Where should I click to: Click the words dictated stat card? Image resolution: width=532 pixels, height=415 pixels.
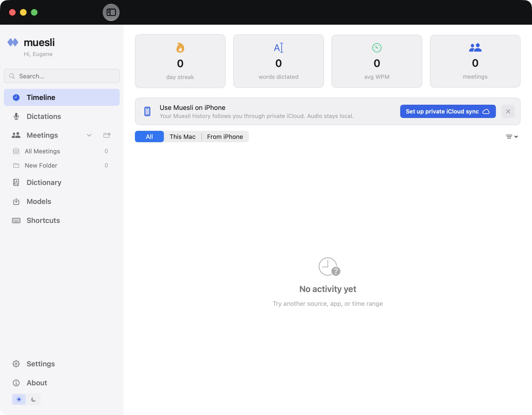coord(279,61)
